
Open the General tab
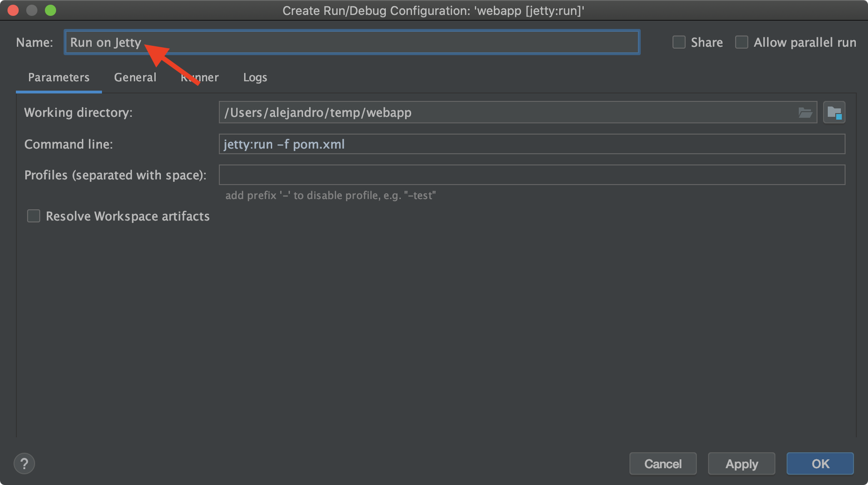(135, 78)
